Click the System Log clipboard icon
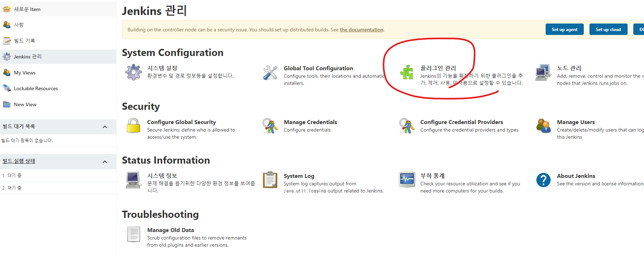Screen dimensions: 644x257 270,180
